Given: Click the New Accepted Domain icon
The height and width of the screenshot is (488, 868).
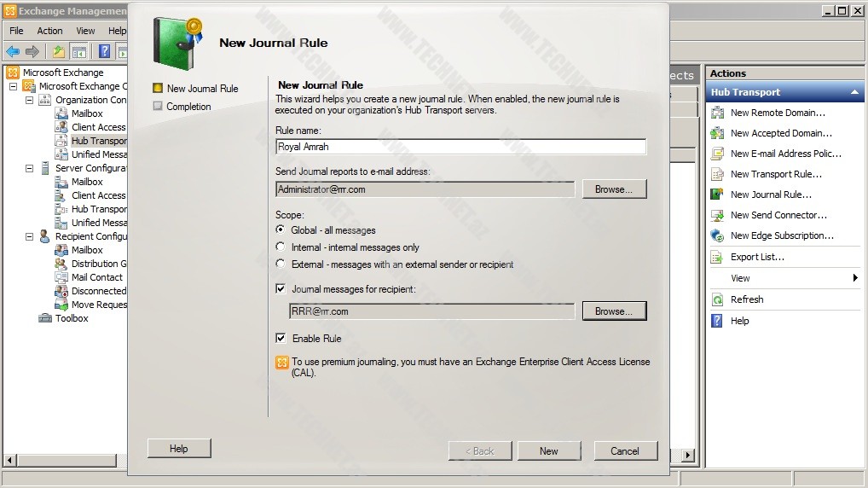Looking at the screenshot, I should 717,133.
